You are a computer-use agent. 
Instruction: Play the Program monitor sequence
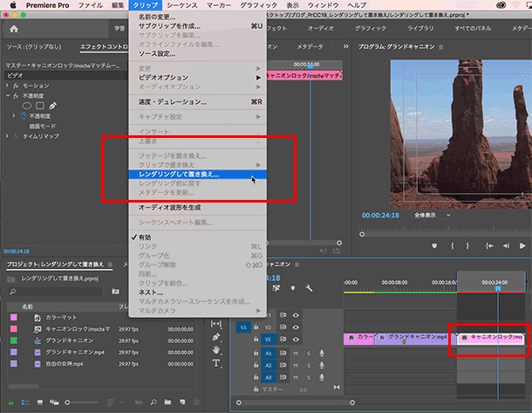tap(522, 246)
